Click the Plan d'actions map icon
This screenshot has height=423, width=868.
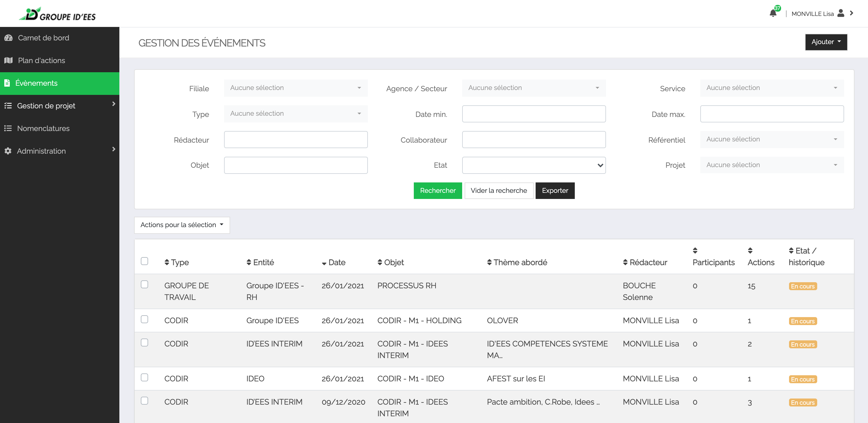pos(8,60)
